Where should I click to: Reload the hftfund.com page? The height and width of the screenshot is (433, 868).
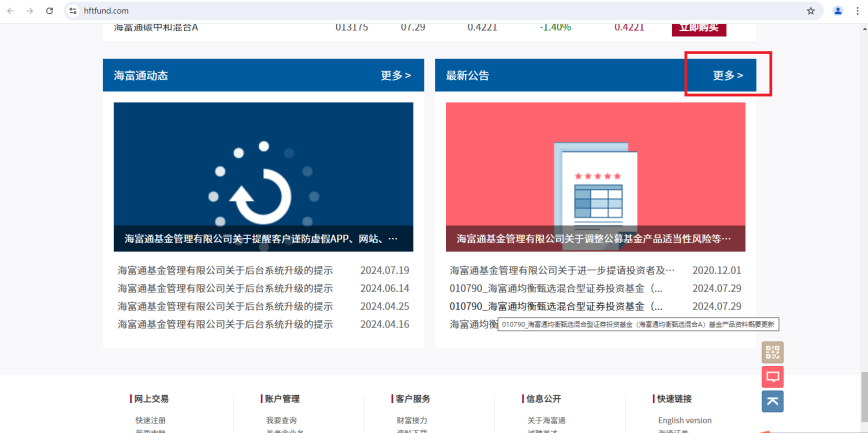49,11
